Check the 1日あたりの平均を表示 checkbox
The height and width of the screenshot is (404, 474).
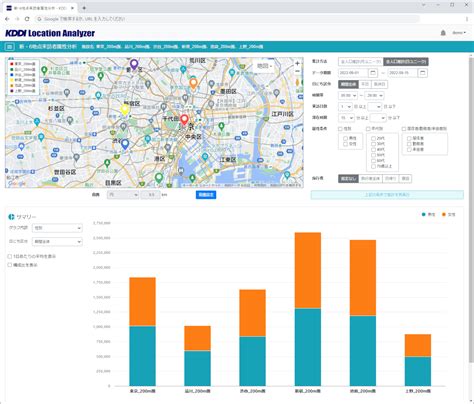[10, 256]
